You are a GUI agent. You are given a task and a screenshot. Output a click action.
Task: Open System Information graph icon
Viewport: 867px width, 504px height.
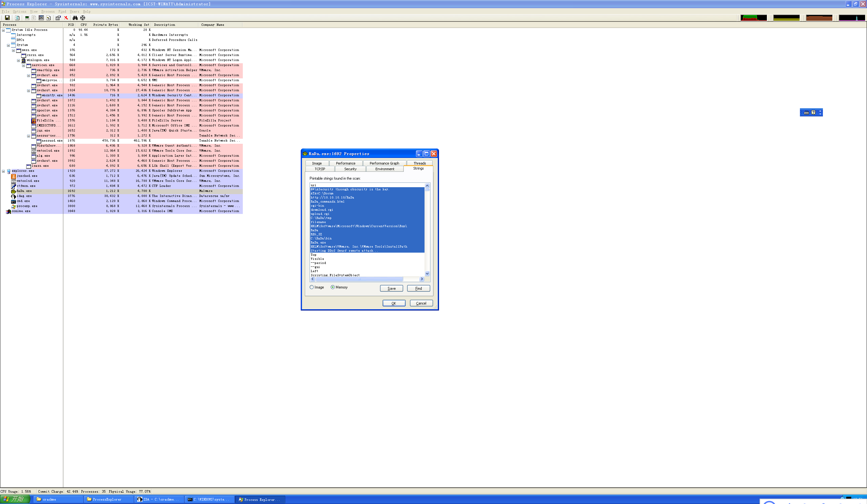pyautogui.click(x=27, y=18)
